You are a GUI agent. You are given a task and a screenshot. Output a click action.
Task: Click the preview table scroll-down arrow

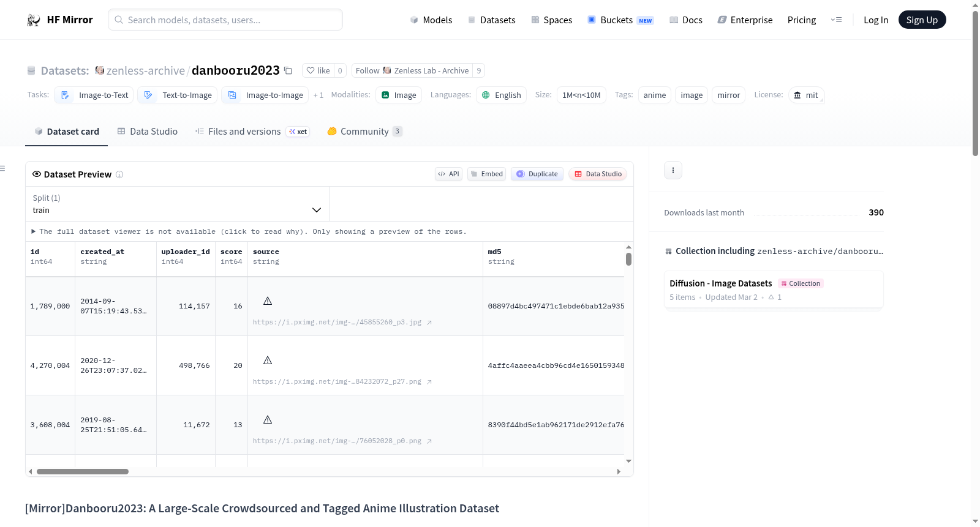pyautogui.click(x=628, y=461)
